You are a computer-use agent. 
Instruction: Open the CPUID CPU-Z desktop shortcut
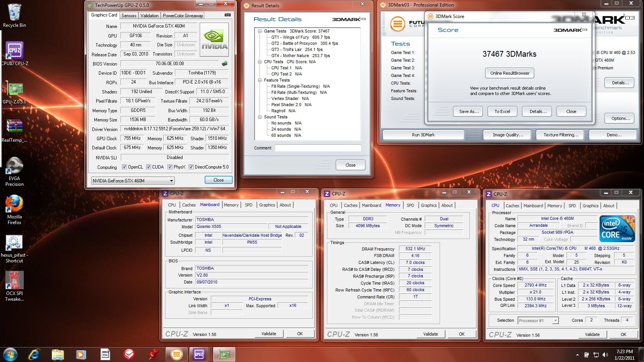coord(14,54)
